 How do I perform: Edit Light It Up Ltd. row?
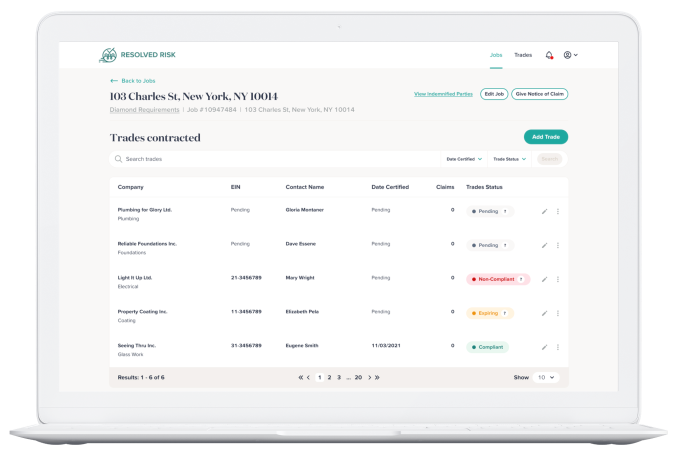(x=544, y=279)
